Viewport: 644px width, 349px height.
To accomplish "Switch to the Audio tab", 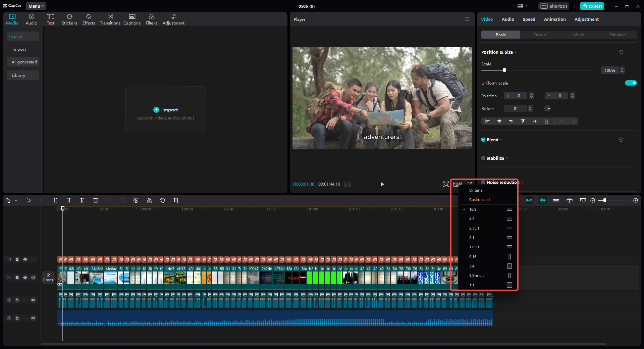I will coord(507,19).
